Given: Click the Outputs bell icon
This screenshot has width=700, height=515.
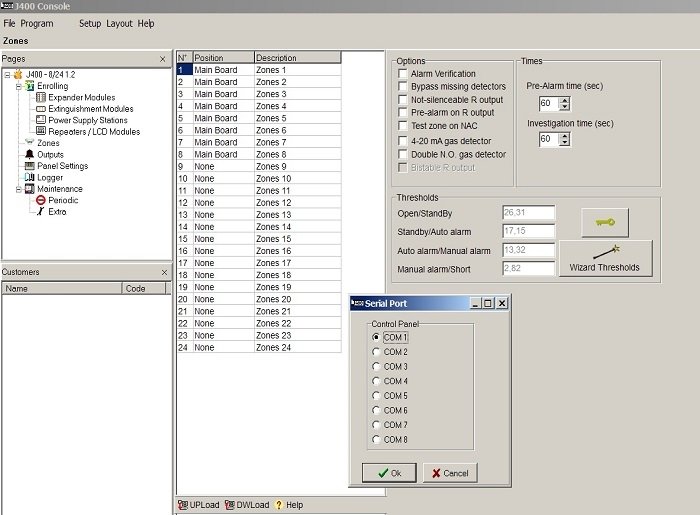Looking at the screenshot, I should [x=29, y=154].
